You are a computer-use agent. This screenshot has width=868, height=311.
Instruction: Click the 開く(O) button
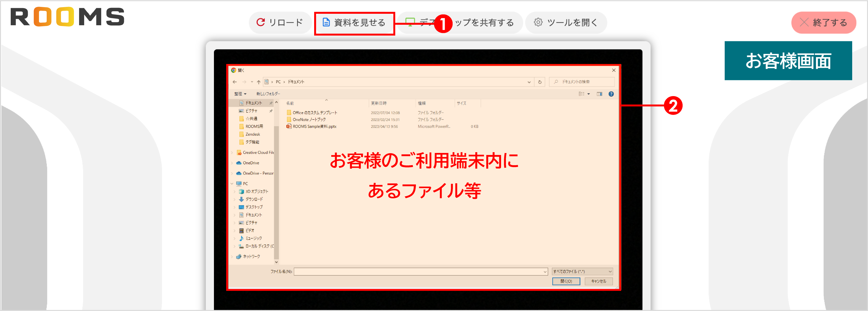[x=566, y=281]
